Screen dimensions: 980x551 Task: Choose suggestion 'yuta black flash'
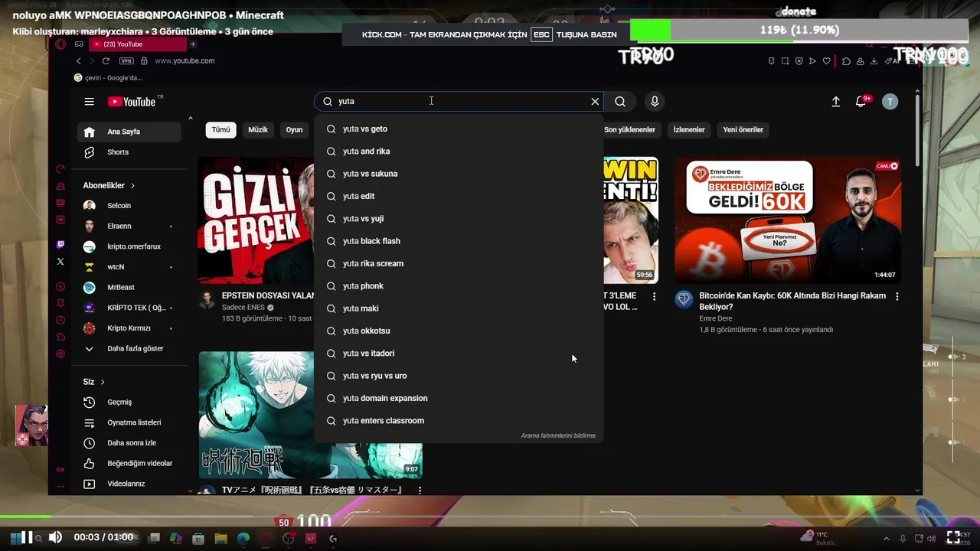(x=459, y=241)
